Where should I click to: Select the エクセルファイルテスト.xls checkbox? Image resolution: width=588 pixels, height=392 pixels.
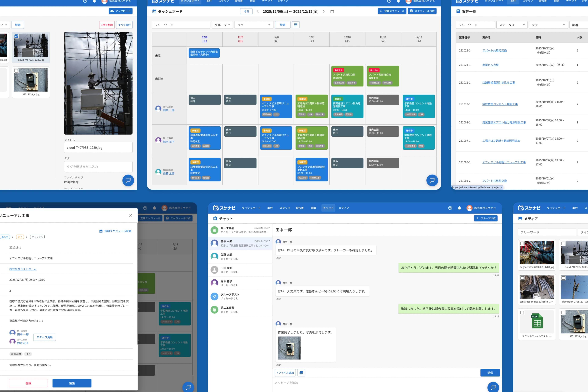(522, 313)
